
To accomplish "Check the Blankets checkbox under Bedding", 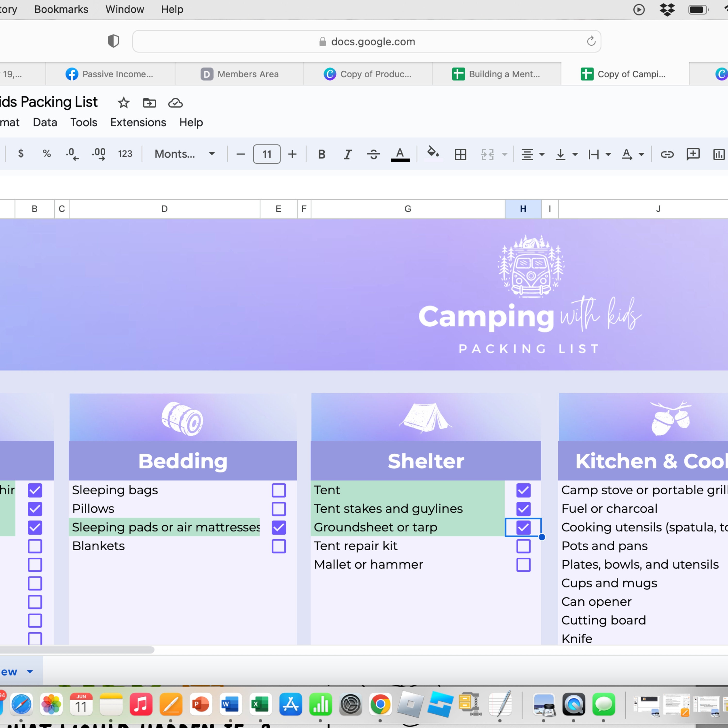I will pyautogui.click(x=279, y=546).
